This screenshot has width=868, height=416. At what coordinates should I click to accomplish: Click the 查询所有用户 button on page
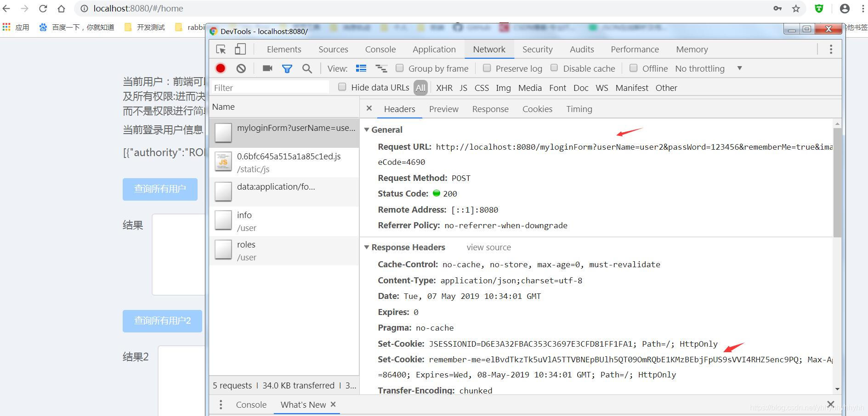coord(160,189)
